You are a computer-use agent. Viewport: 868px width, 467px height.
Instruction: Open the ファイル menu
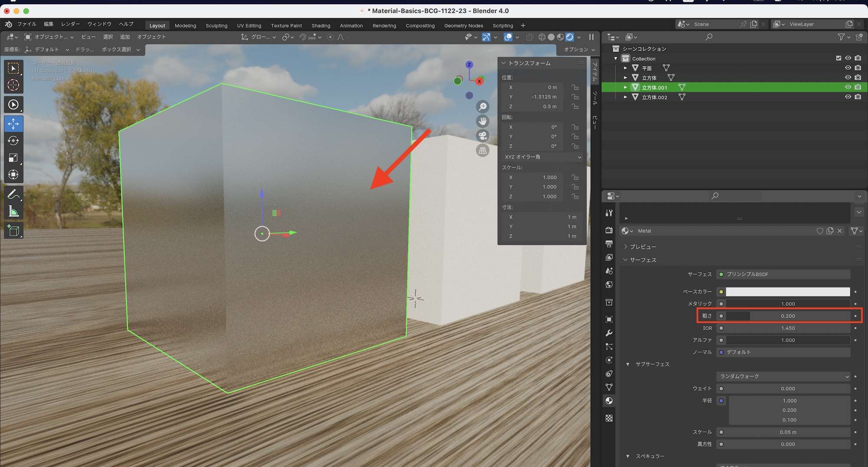click(27, 24)
